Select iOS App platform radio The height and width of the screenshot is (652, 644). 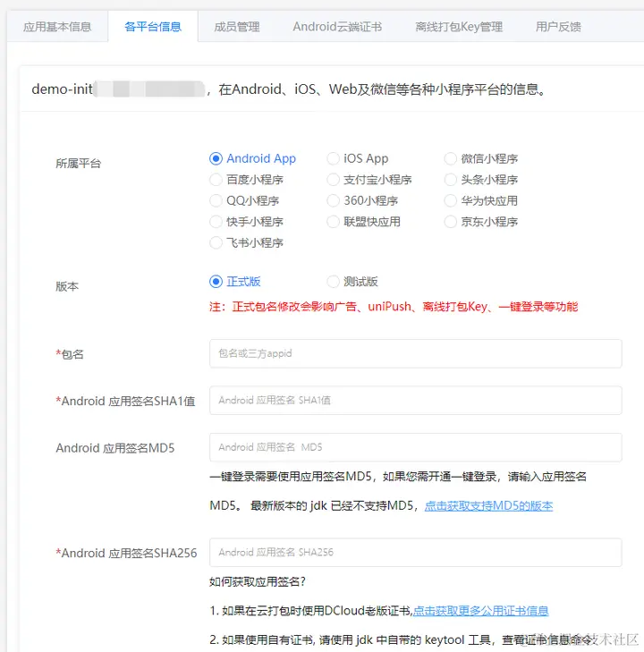[x=333, y=158]
